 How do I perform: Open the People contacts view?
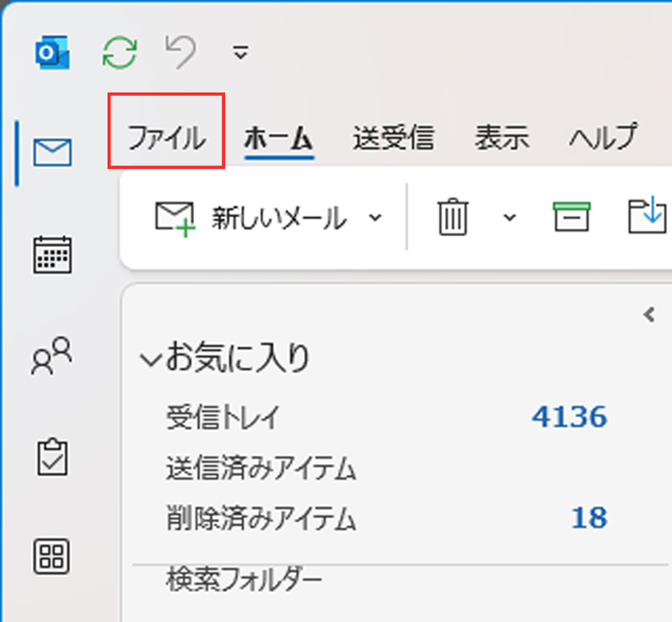tap(52, 355)
